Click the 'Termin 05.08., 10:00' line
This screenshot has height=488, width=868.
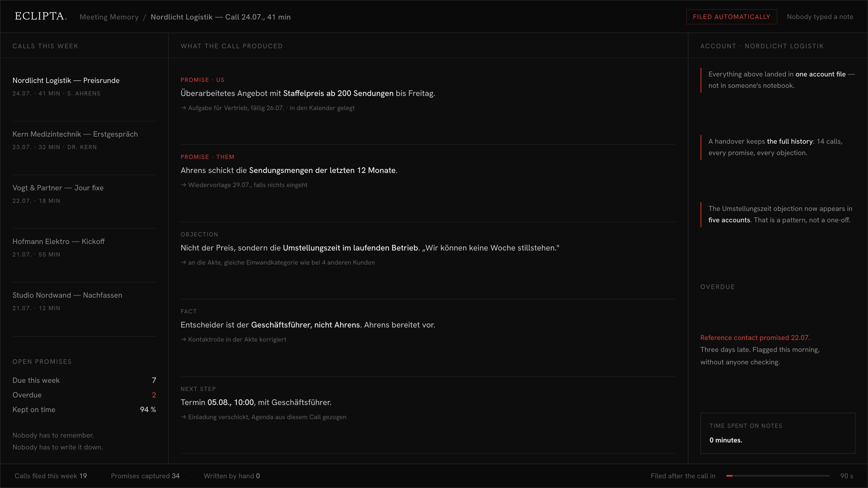coord(256,402)
